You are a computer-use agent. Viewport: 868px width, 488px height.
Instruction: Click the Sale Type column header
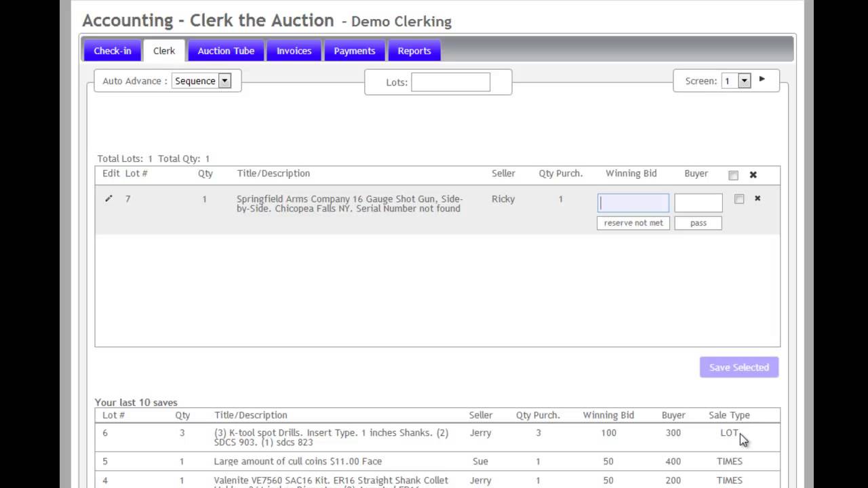pyautogui.click(x=729, y=415)
